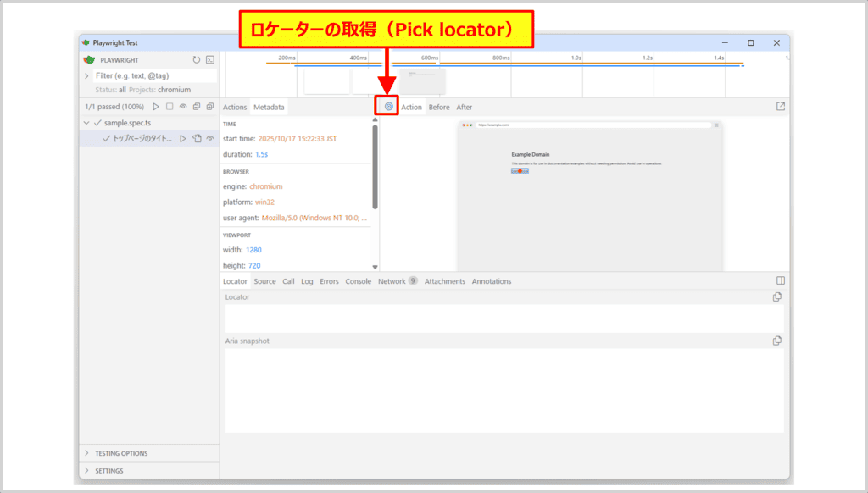Screen dimensions: 868x493
Task: Click the Pick locator target icon
Action: click(x=389, y=107)
